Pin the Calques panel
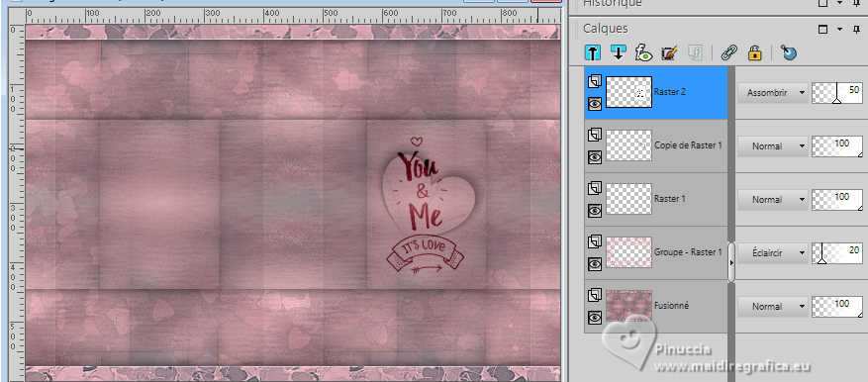Screen dimensions: 868x382 click(x=857, y=29)
